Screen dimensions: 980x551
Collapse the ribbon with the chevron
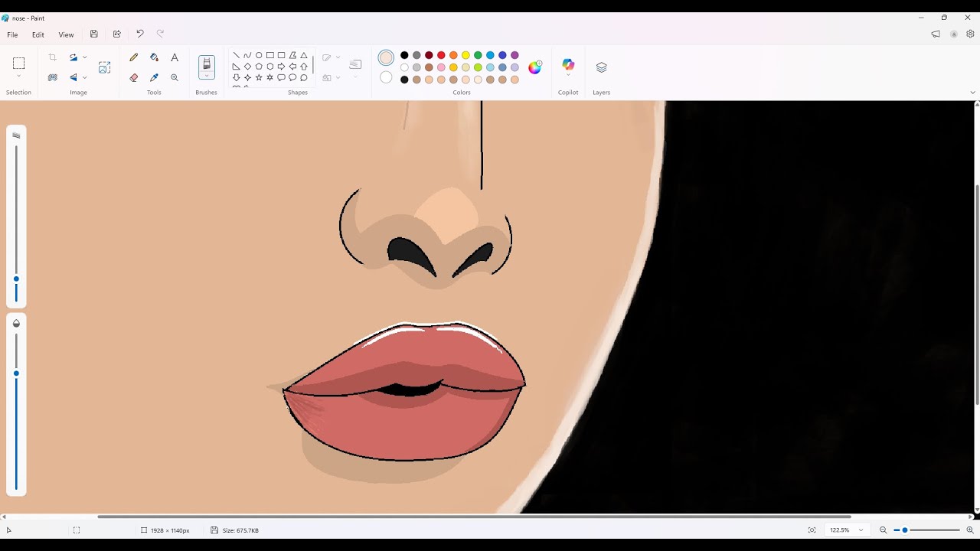point(972,93)
